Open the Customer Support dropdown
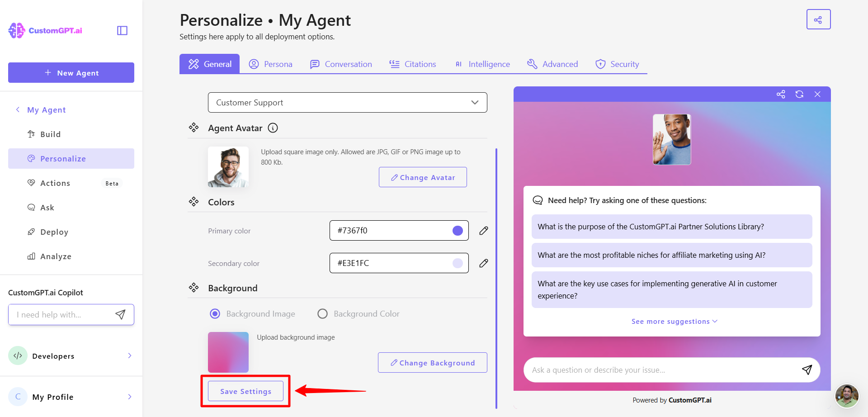Viewport: 868px width, 417px height. [347, 103]
